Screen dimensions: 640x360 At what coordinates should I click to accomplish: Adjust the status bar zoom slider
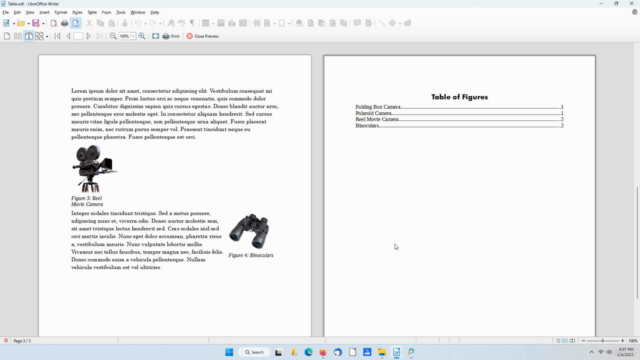point(602,341)
